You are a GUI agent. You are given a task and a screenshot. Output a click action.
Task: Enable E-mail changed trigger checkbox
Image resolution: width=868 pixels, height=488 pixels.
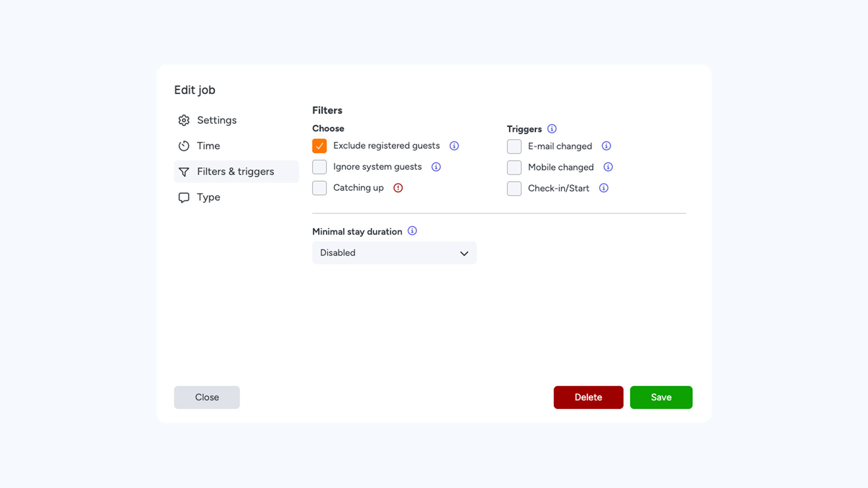point(514,146)
